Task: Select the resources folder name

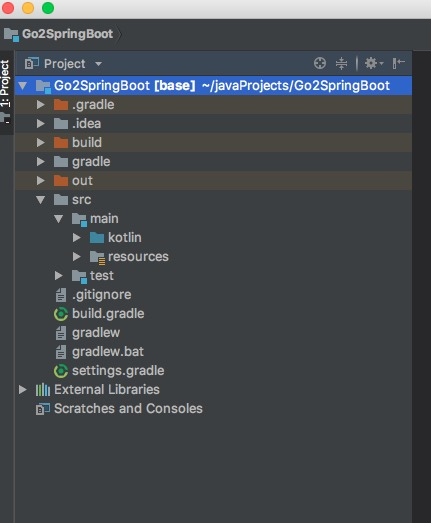Action: click(x=138, y=257)
